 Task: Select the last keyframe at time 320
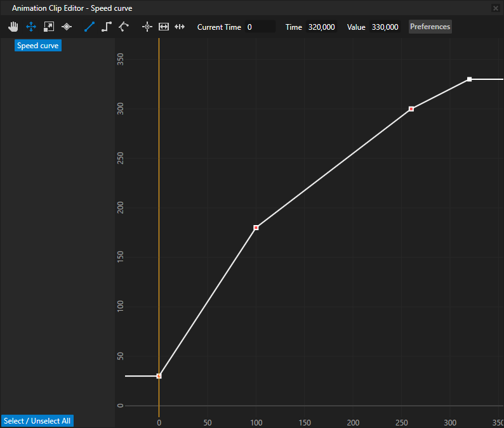point(469,79)
